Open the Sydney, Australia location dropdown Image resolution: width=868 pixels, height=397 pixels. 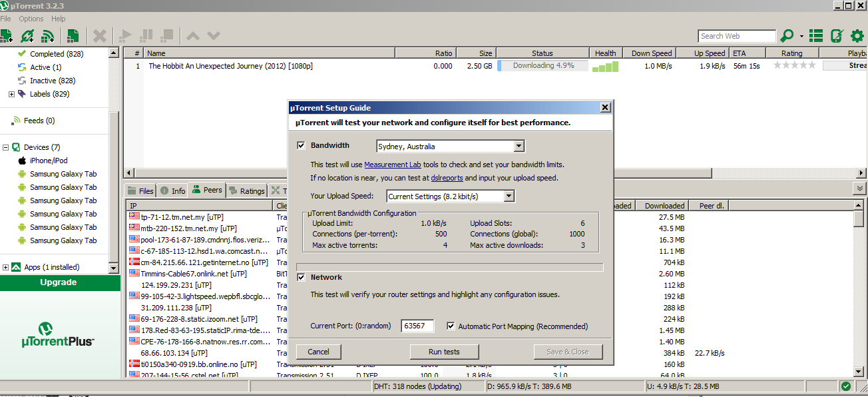[519, 146]
